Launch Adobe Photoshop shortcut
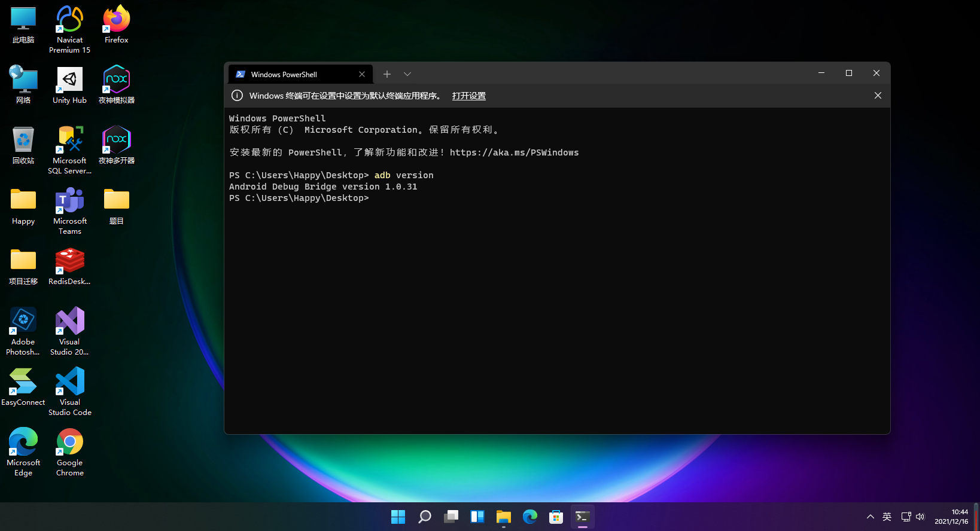980x531 pixels. [x=23, y=331]
